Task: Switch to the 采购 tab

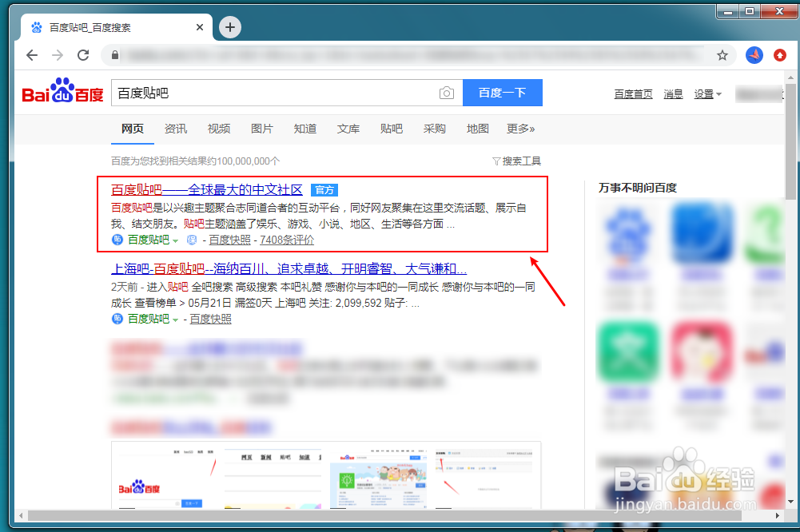Action: [x=434, y=129]
